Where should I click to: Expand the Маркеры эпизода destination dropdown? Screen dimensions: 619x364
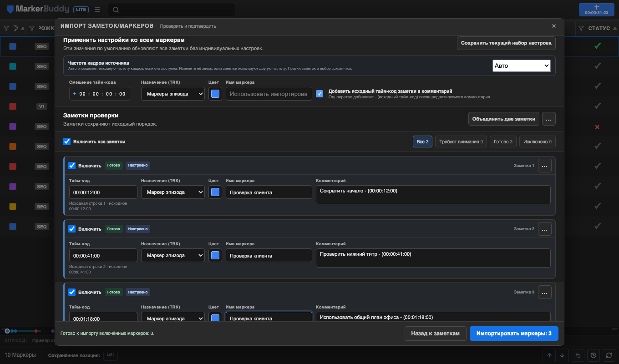coord(173,94)
